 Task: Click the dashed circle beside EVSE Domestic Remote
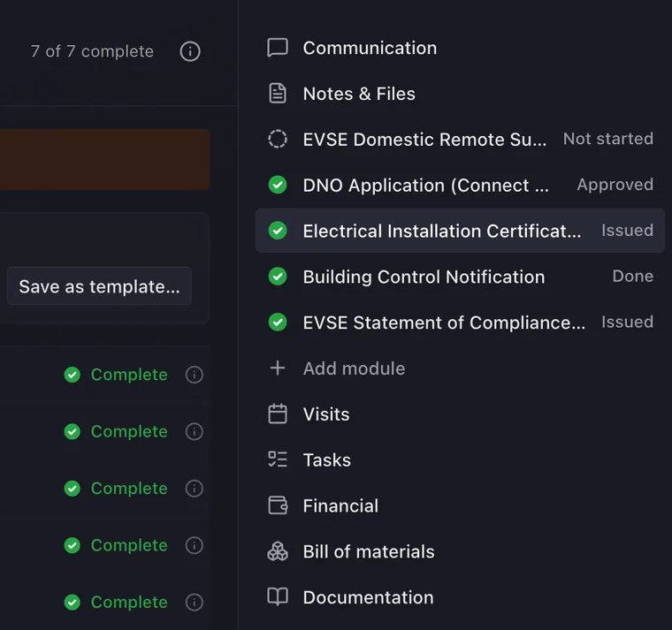(278, 139)
